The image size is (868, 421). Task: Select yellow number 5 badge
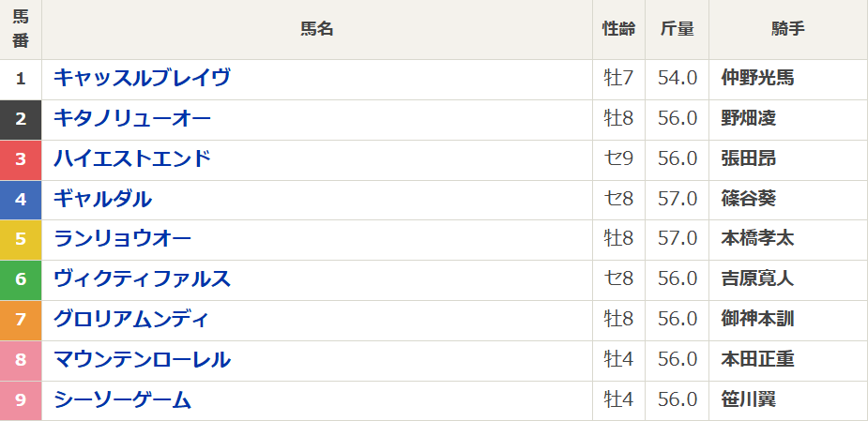[x=21, y=239]
